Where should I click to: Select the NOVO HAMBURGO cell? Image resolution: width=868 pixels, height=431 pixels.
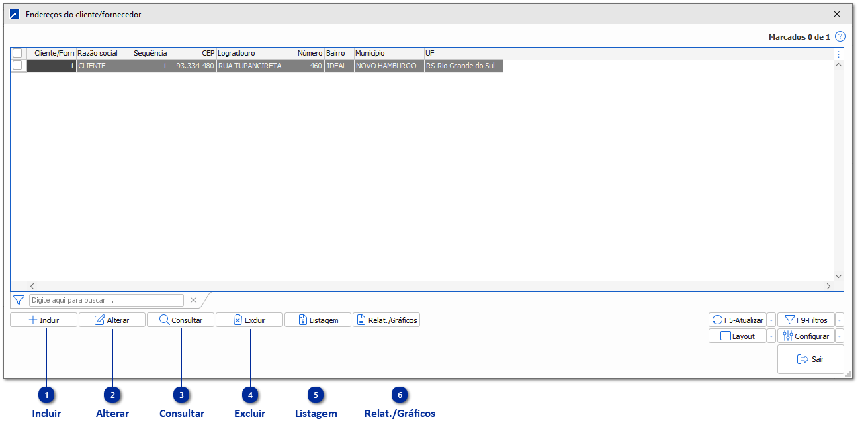389,66
